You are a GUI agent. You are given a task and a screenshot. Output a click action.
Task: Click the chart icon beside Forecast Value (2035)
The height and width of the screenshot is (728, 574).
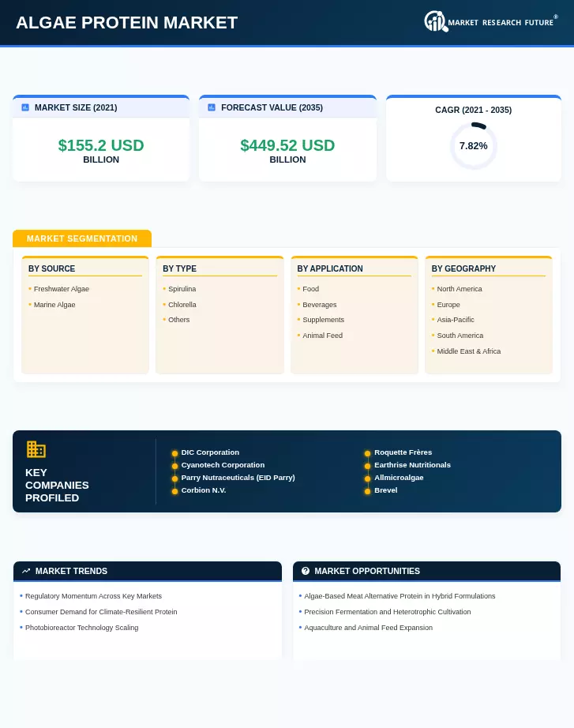[x=212, y=107]
